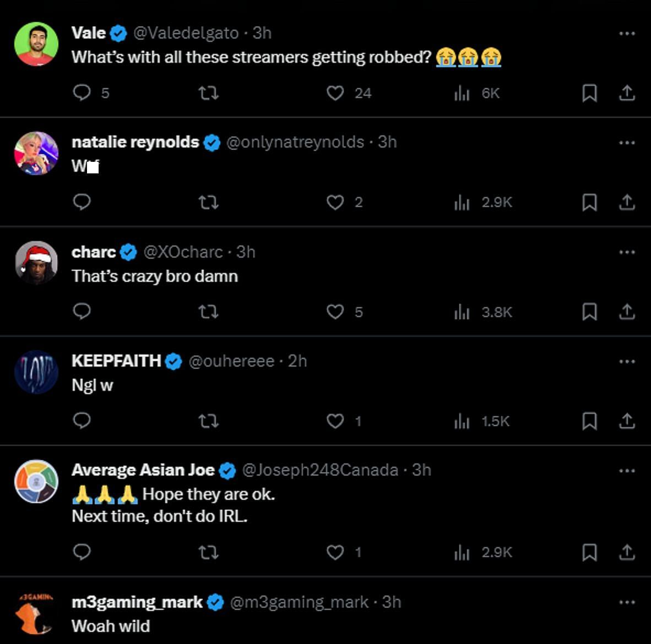Screen dimensions: 651x644
Task: Click KEEPFAITH's profile avatar
Action: [36, 372]
